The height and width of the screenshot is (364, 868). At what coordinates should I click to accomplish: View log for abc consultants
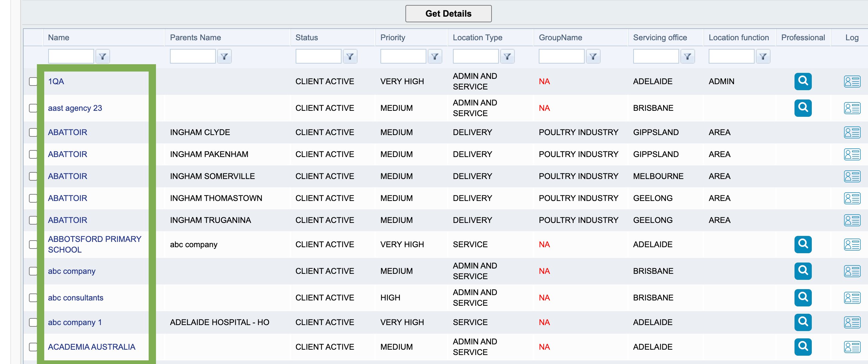(x=852, y=297)
